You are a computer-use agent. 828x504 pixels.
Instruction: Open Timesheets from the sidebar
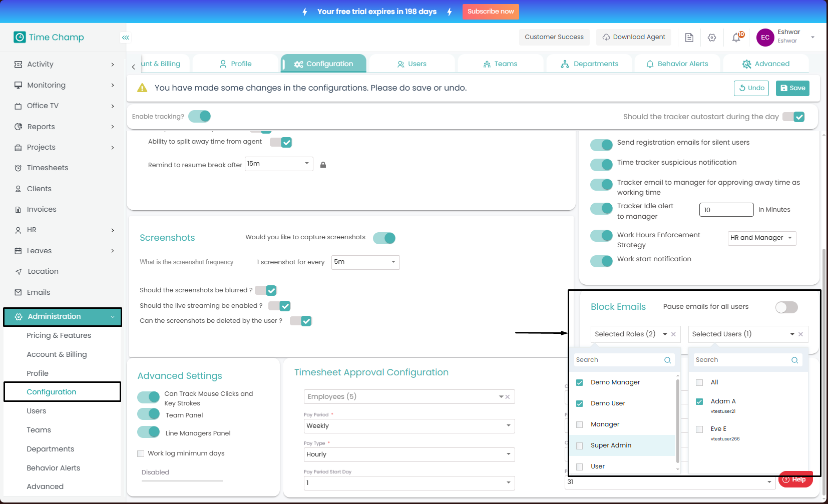click(48, 168)
